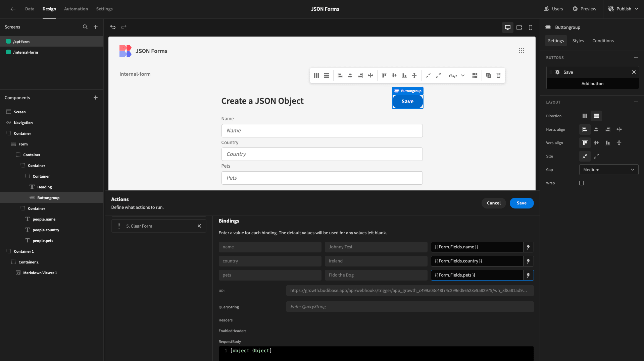Add a component with plus icon
The image size is (644, 361).
click(x=96, y=98)
